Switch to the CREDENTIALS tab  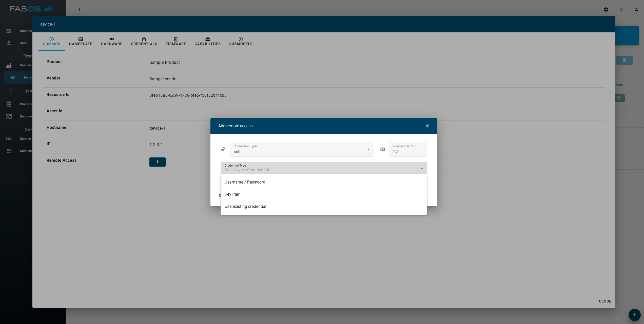(144, 41)
